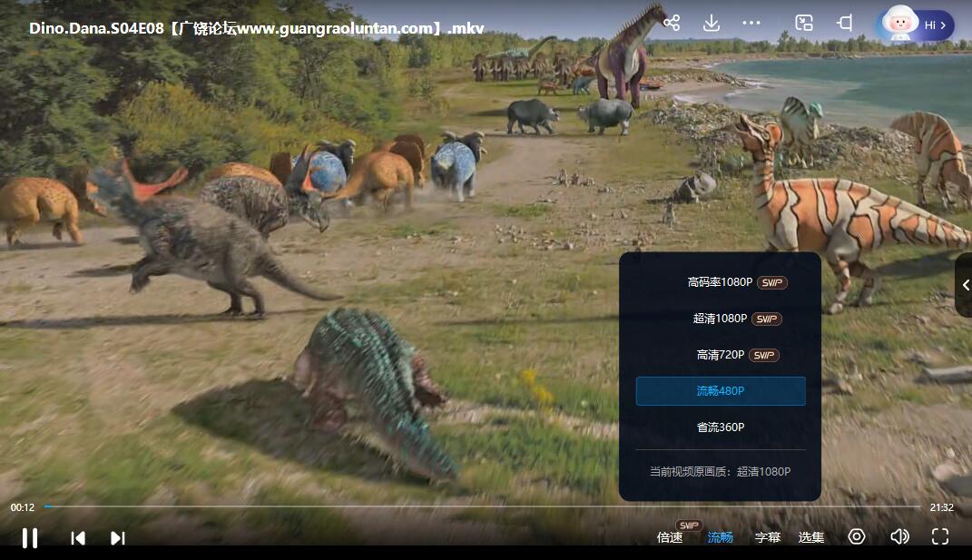Click the share icon in the top bar
Screen dimensions: 972x560
pos(672,23)
